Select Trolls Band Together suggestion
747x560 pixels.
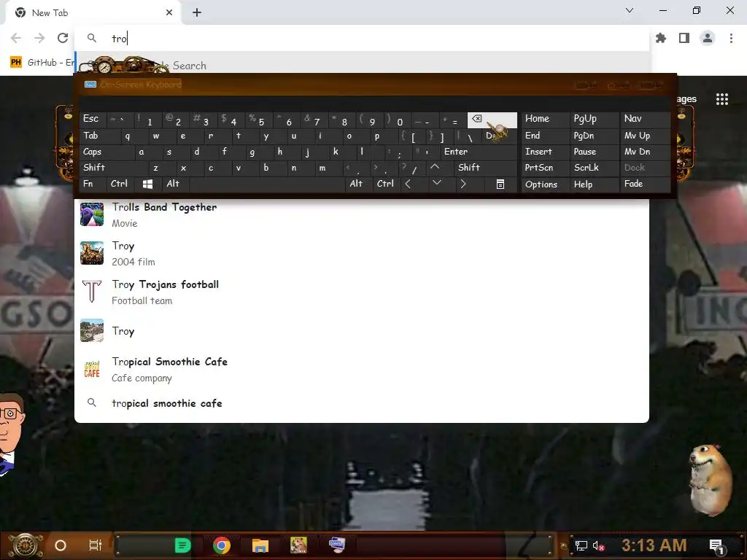[x=362, y=215]
